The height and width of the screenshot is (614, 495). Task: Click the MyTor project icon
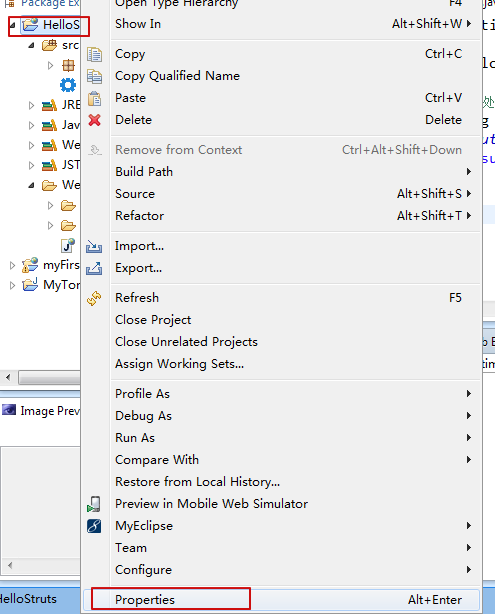tap(30, 285)
